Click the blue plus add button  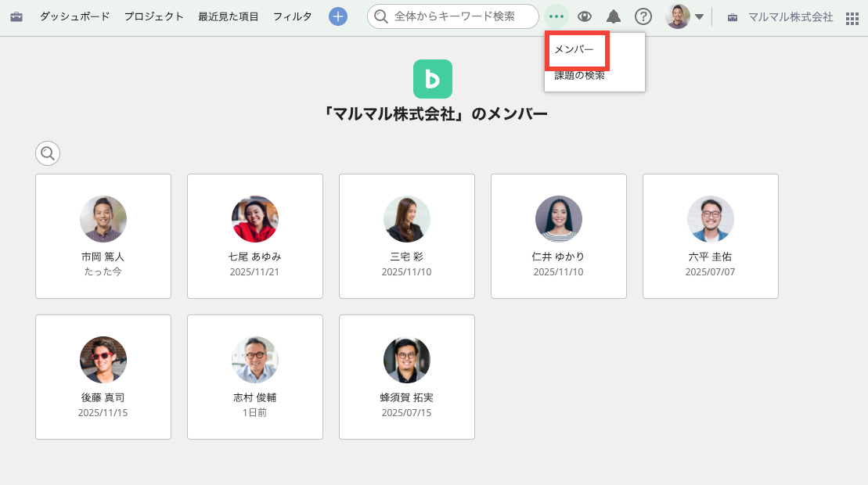tap(338, 16)
